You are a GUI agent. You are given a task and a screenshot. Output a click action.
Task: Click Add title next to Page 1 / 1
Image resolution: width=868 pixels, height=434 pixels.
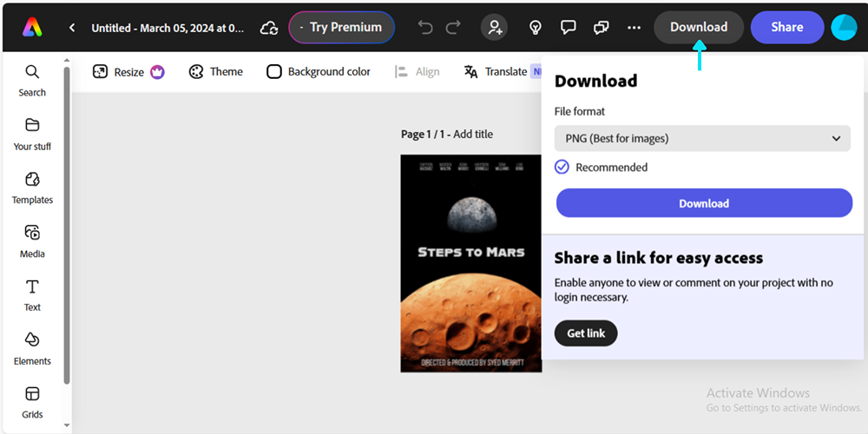point(473,134)
